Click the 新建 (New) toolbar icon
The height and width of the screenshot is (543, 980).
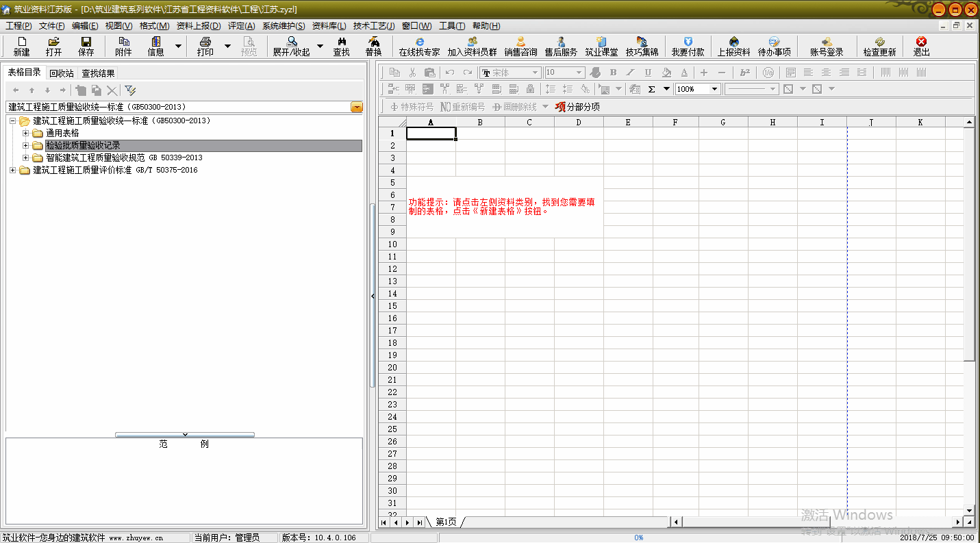[x=21, y=46]
